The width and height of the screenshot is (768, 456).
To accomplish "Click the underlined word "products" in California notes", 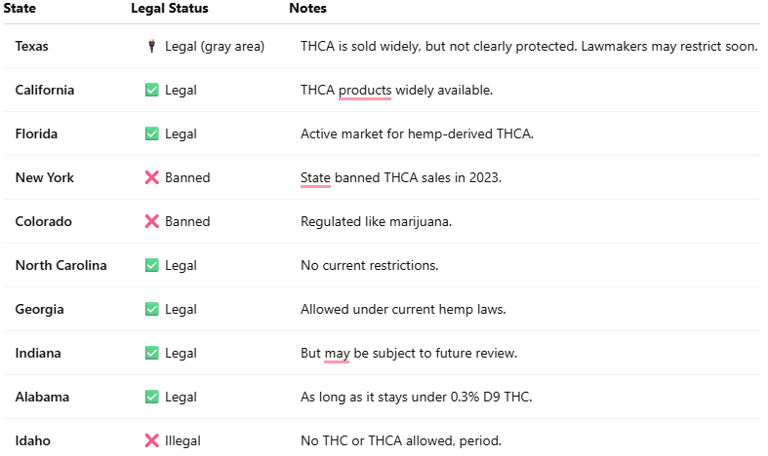I will pyautogui.click(x=365, y=90).
